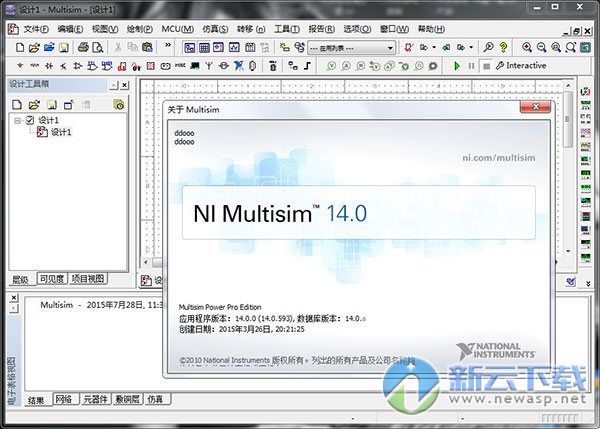Screen dimensions: 600x429
Task: Switch to 可见度 tab in design toolbox
Action: pos(52,279)
